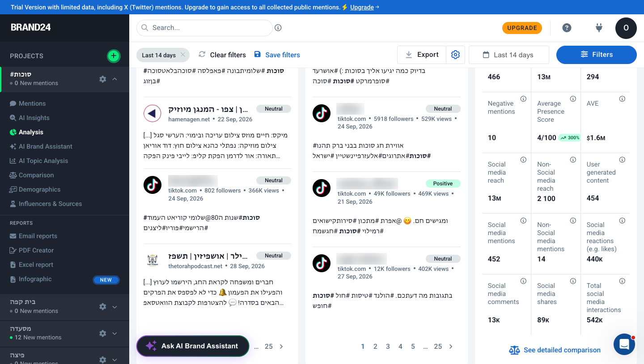
Task: Click hamenagen.net source avatar icon
Action: [x=153, y=114]
